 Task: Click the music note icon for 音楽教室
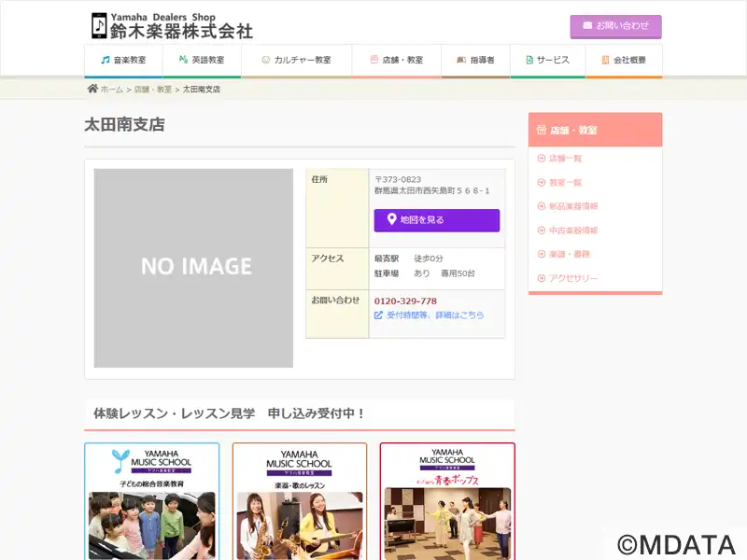[105, 60]
